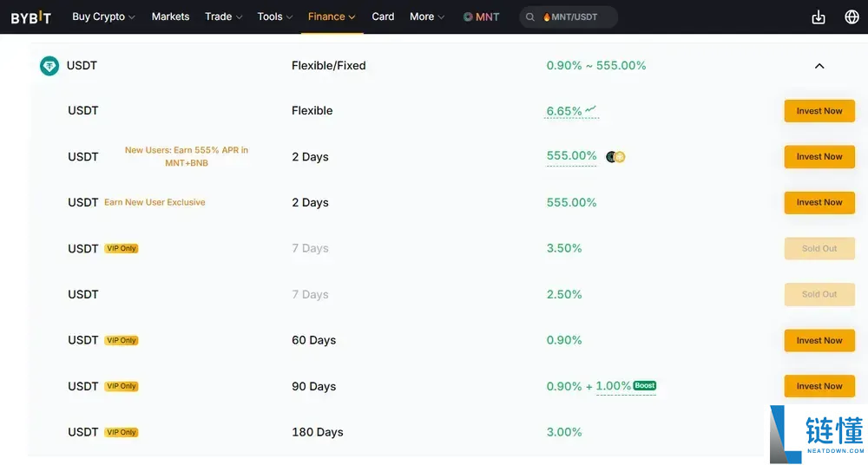Click the 555.00% APR on New User Exclusive row

click(x=571, y=203)
